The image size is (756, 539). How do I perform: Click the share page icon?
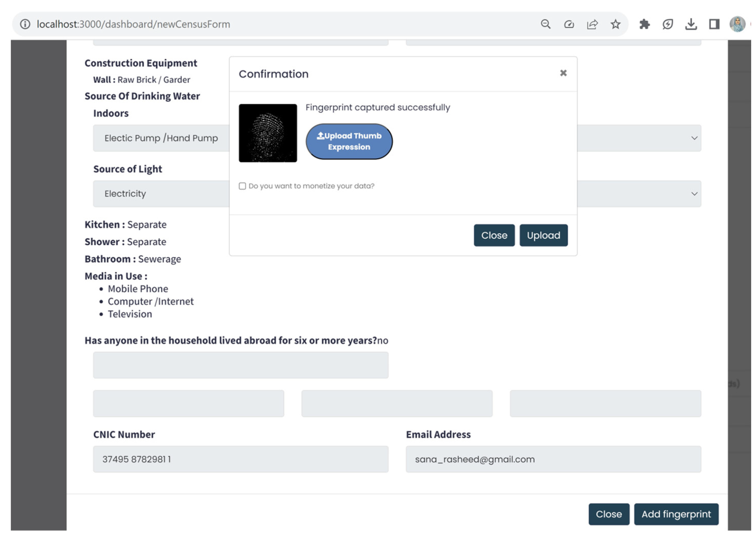(592, 24)
